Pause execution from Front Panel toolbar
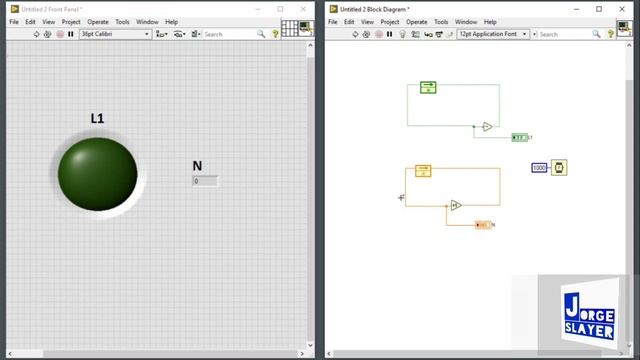The width and height of the screenshot is (640, 360). (71, 34)
